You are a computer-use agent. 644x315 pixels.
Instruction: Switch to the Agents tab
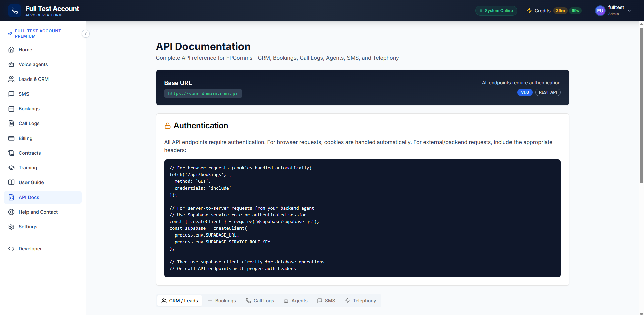click(296, 301)
